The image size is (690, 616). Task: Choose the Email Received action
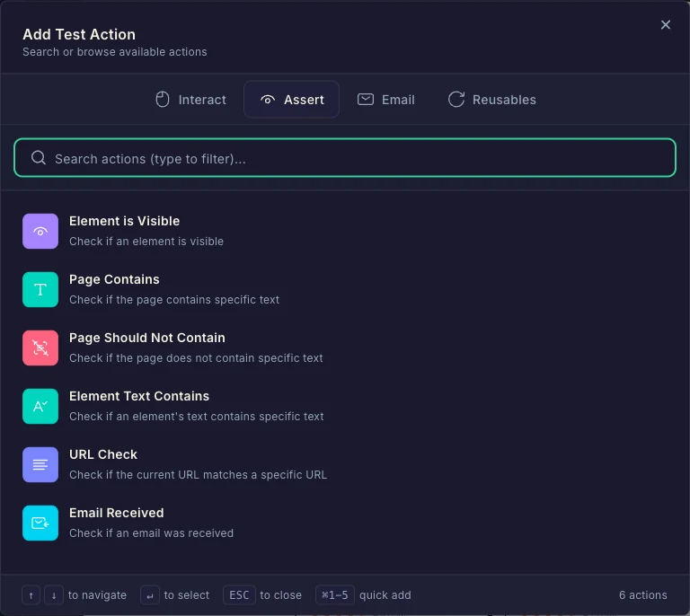(x=345, y=523)
